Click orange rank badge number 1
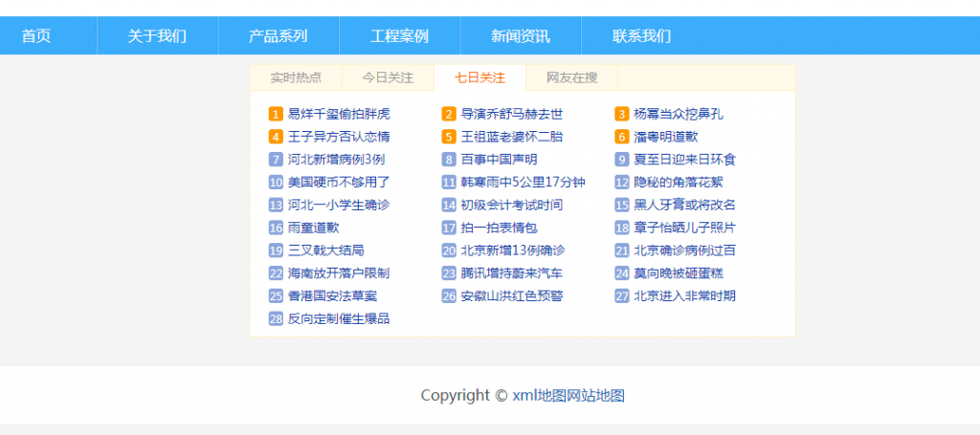 coord(277,114)
